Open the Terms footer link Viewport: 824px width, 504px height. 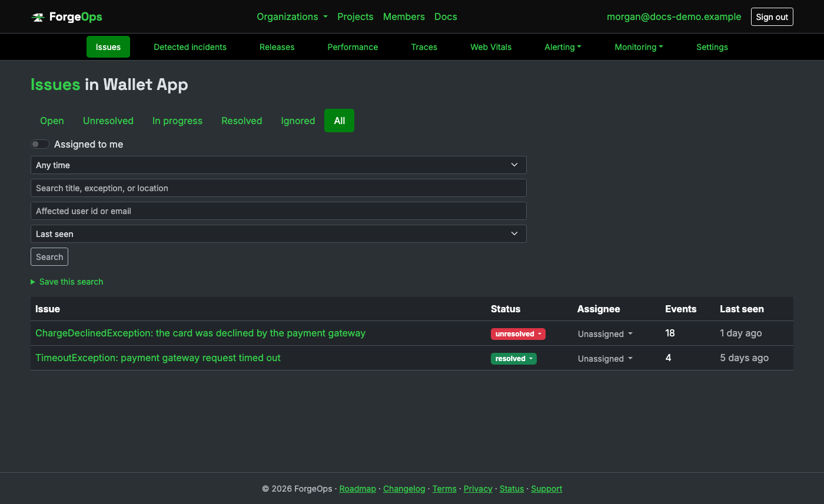[444, 489]
